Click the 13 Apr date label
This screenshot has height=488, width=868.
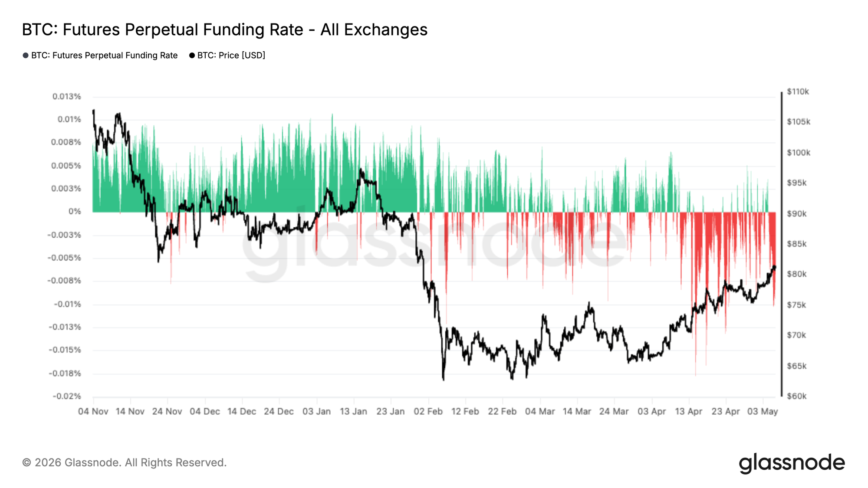pyautogui.click(x=688, y=411)
